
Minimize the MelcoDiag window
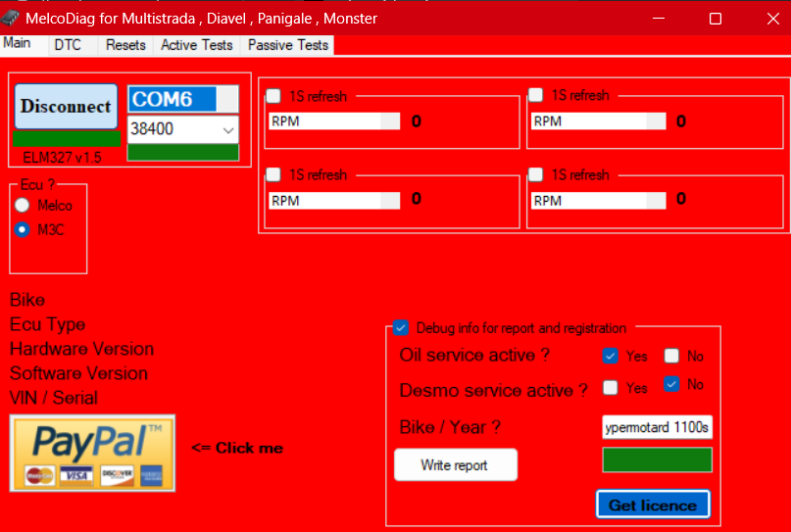(x=658, y=19)
